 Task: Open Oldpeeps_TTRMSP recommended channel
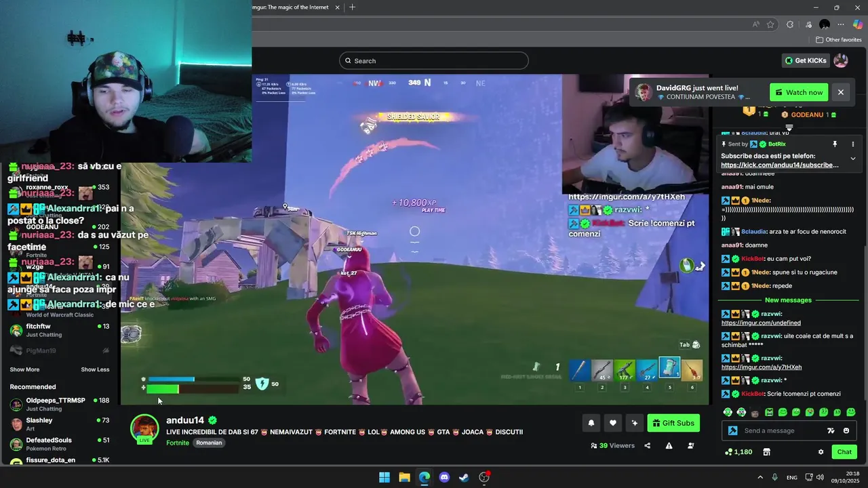(59, 404)
